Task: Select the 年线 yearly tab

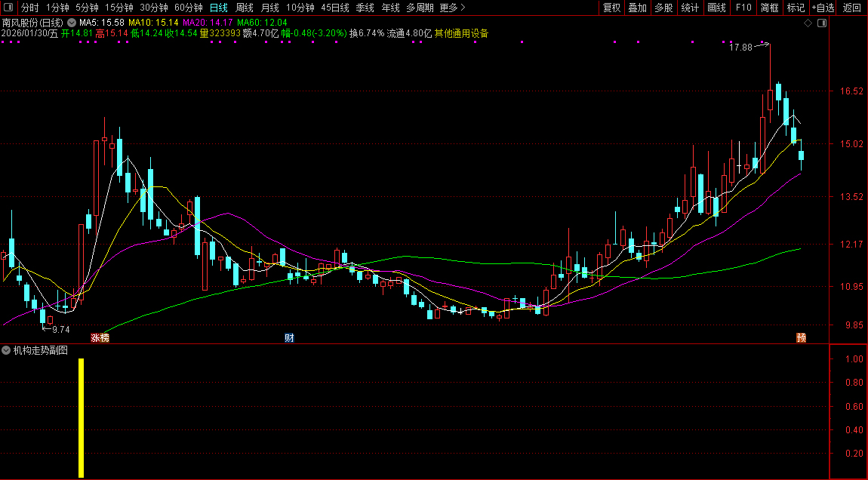Action: click(390, 8)
